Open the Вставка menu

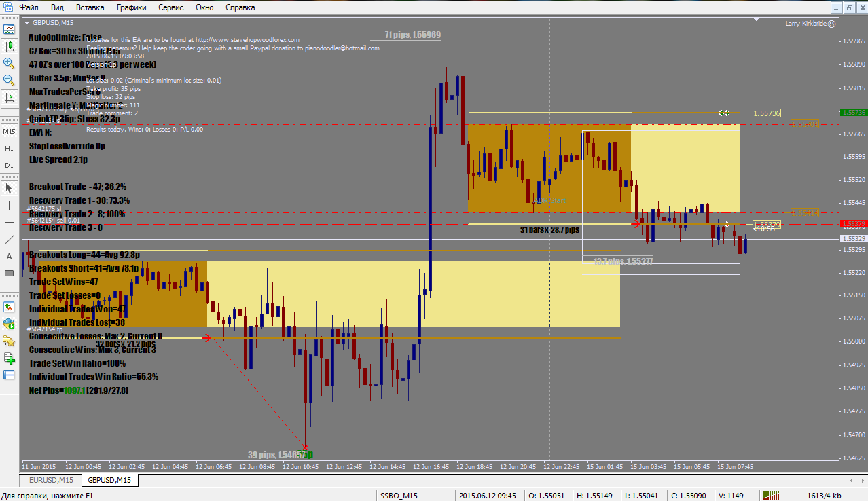[x=90, y=7]
